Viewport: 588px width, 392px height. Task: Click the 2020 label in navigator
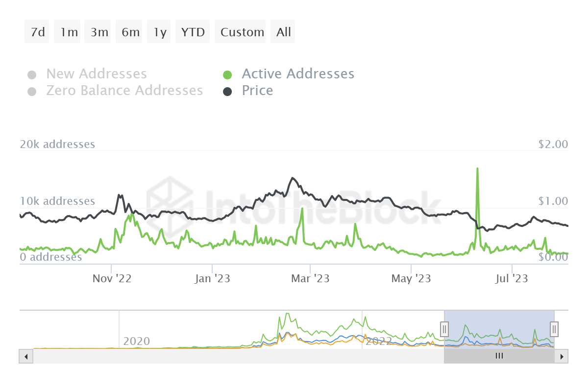(137, 341)
